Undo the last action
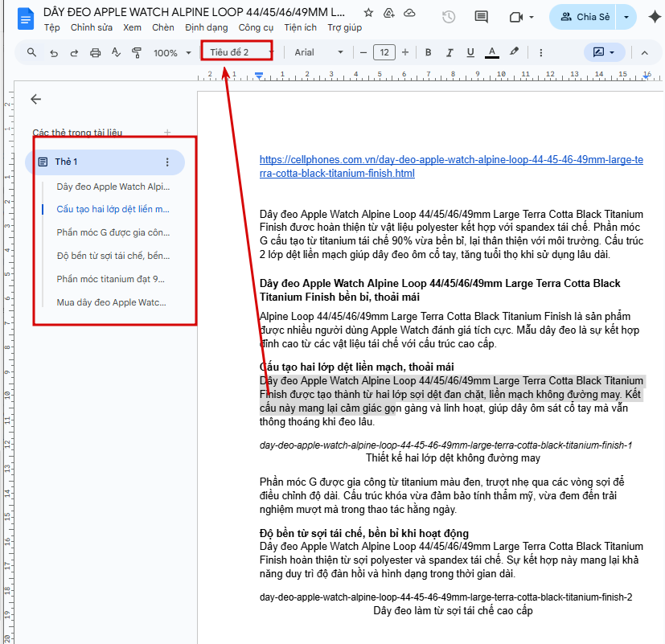 pos(53,53)
